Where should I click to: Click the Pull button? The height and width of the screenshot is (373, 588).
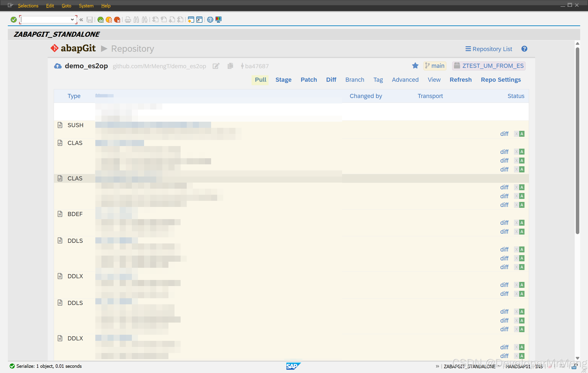pos(260,80)
